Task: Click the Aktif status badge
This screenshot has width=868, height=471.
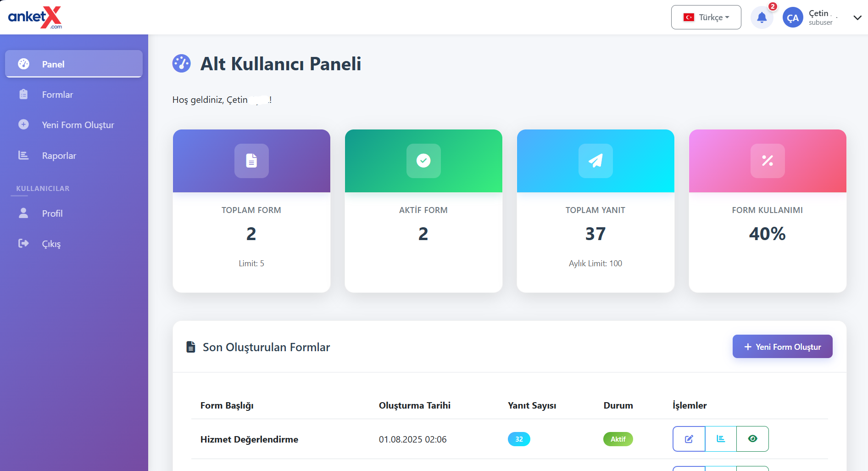Action: tap(618, 439)
